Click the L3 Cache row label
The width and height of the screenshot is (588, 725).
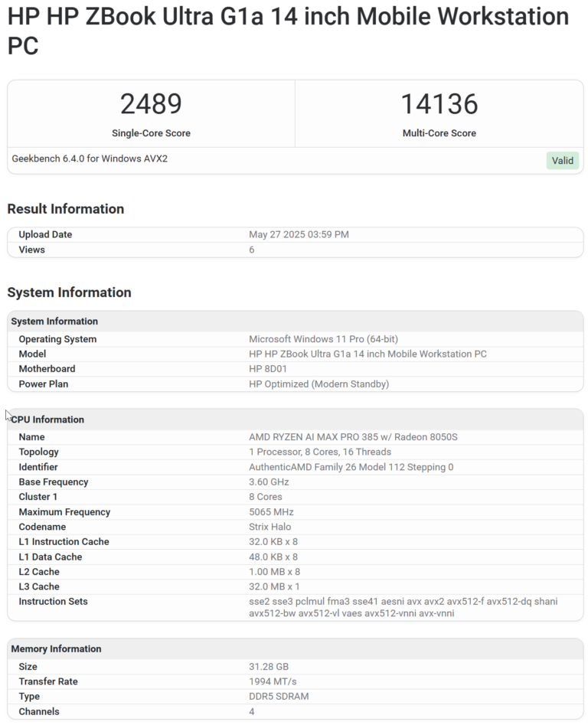tap(38, 586)
